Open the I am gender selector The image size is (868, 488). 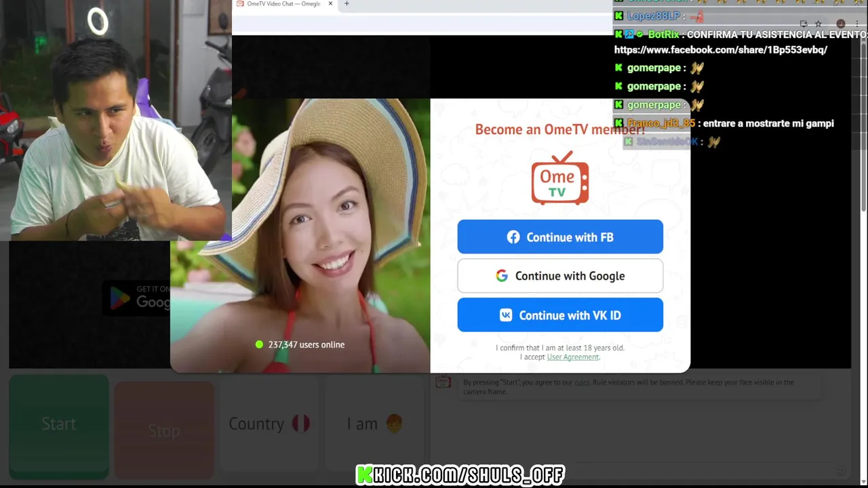click(375, 424)
